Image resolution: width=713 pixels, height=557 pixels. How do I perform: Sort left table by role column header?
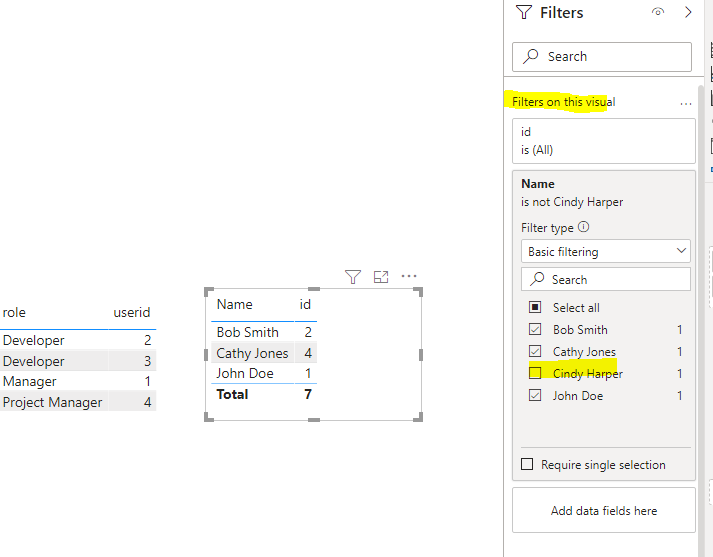tap(14, 312)
